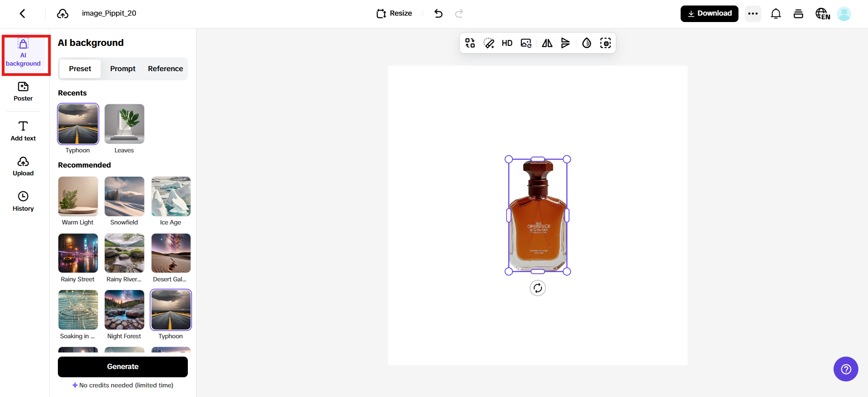The width and height of the screenshot is (868, 397).
Task: Choose the Snowfield preset
Action: point(124,196)
